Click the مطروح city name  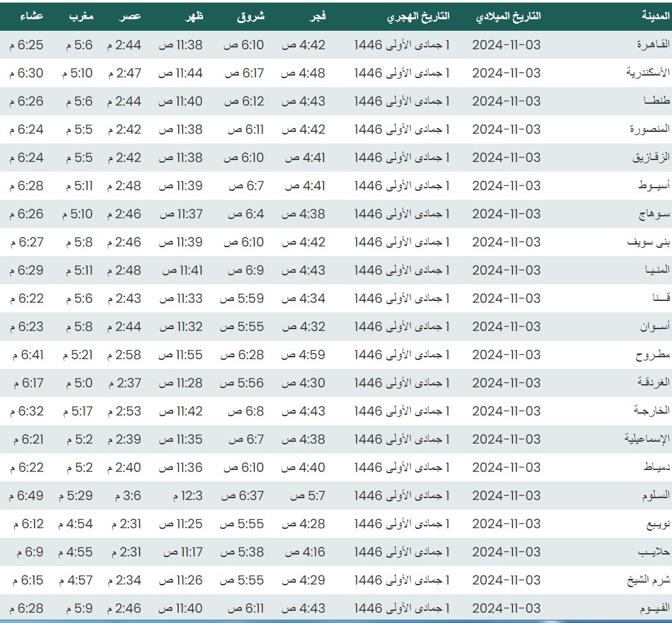(653, 355)
